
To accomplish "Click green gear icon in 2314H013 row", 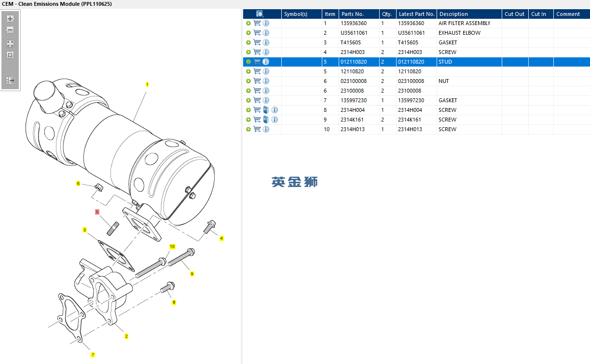I will 248,129.
